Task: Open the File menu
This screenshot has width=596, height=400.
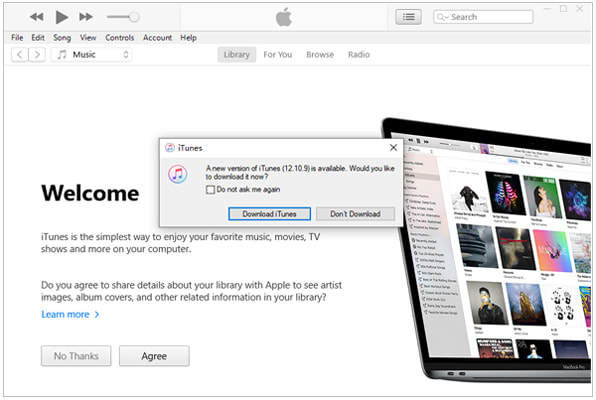Action: [x=17, y=38]
